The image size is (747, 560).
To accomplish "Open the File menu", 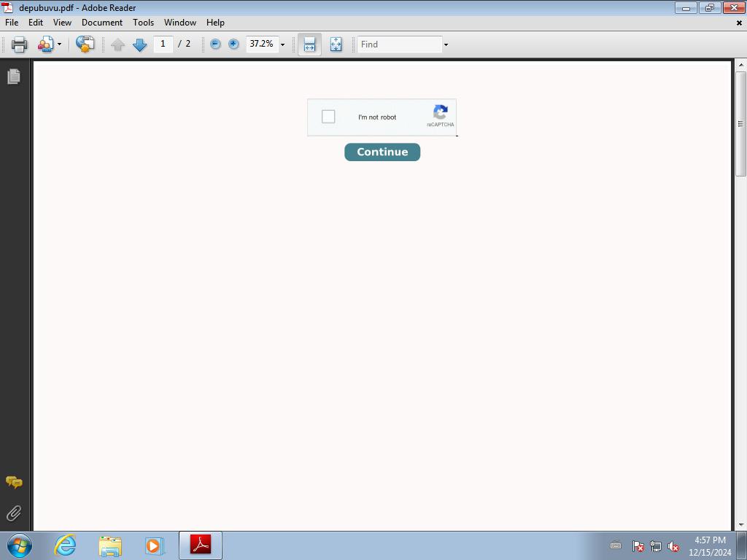I will pos(12,23).
